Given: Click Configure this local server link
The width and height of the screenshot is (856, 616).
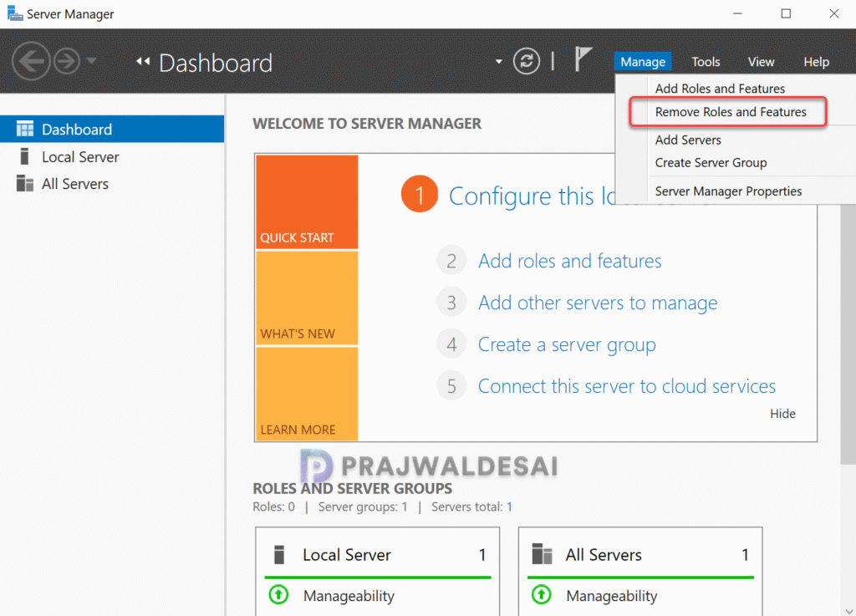Looking at the screenshot, I should point(532,196).
